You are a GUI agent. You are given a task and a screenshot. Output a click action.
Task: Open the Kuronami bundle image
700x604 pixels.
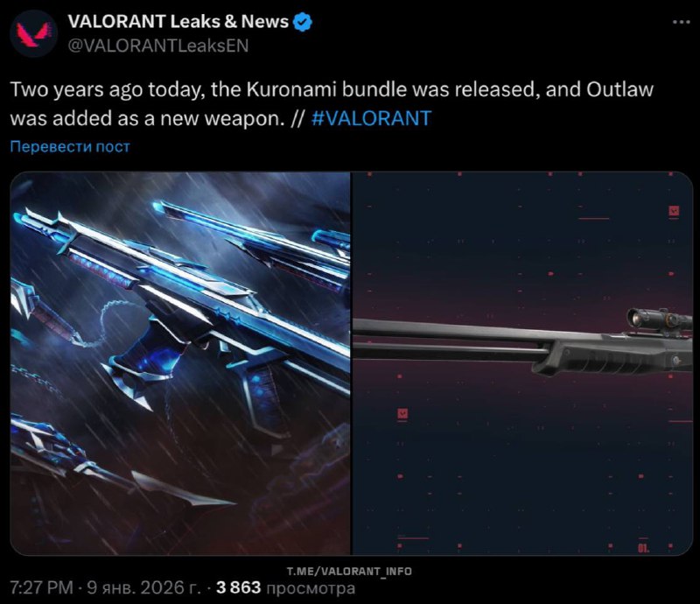click(180, 363)
